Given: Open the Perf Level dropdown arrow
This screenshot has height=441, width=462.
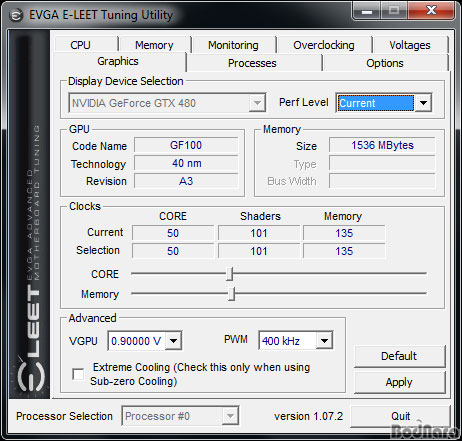Looking at the screenshot, I should [x=423, y=103].
